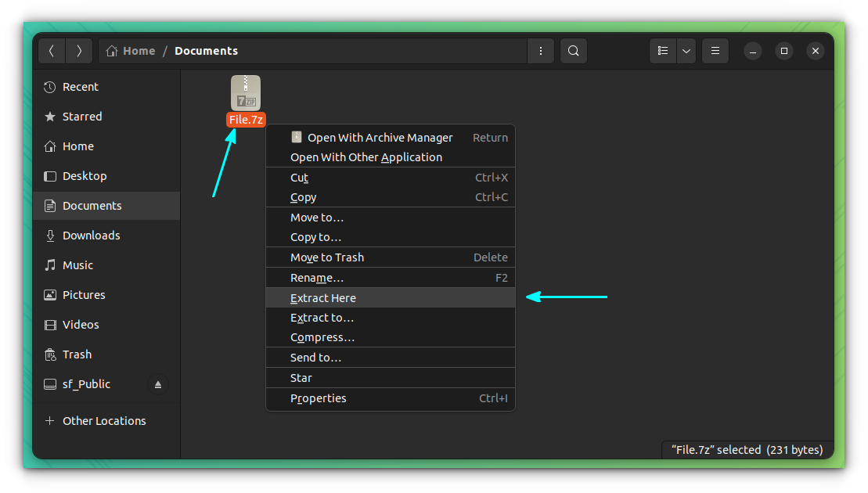868x493 pixels.
Task: Click Move to Trash in the context menu
Action: pos(326,257)
